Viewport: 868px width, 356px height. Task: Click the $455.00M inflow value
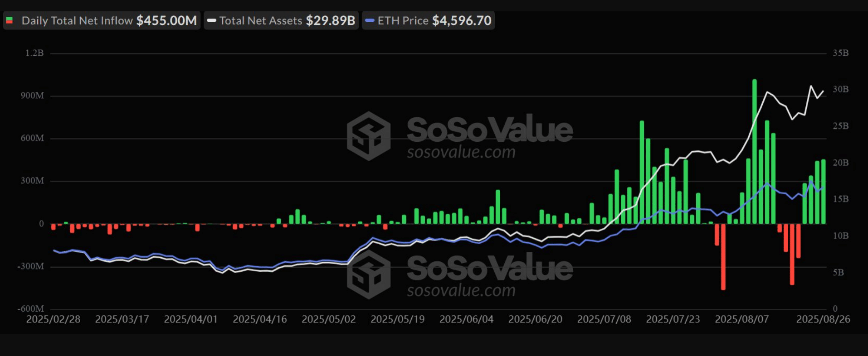[x=166, y=21]
